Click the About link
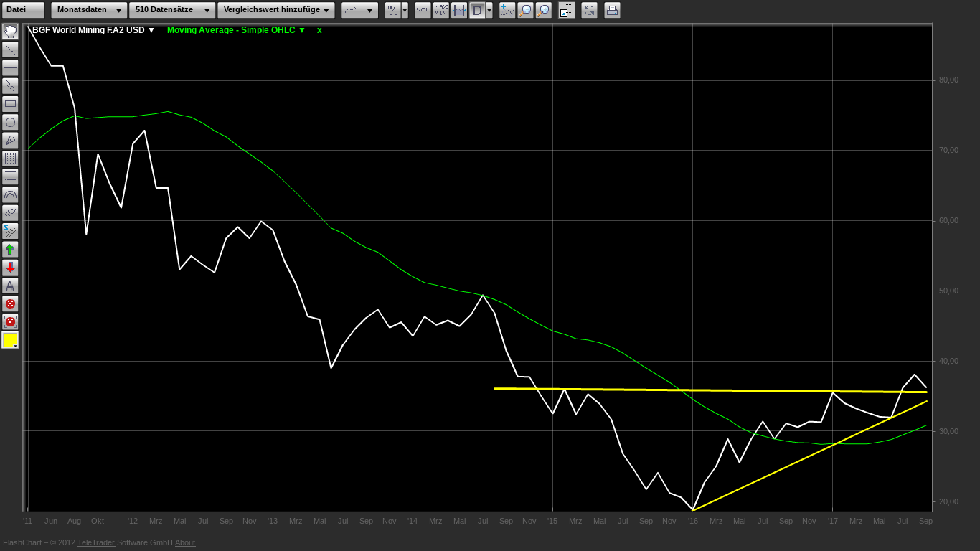 coord(185,542)
